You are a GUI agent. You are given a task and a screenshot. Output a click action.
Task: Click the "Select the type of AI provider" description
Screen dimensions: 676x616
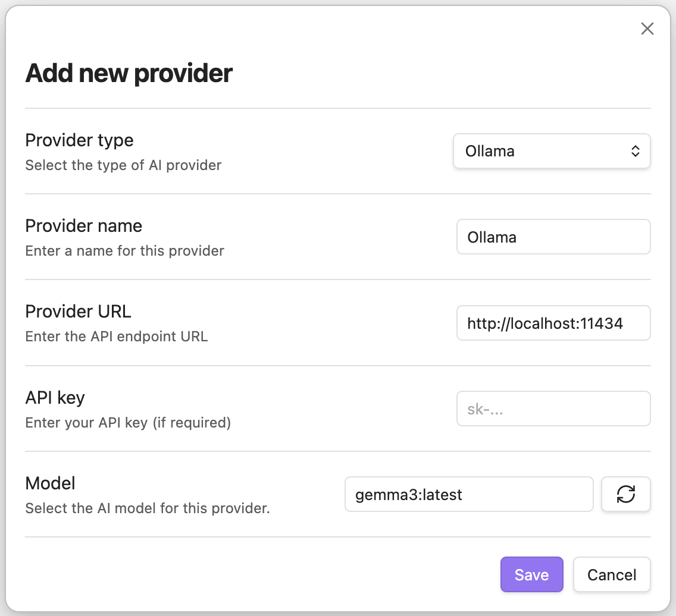[123, 165]
